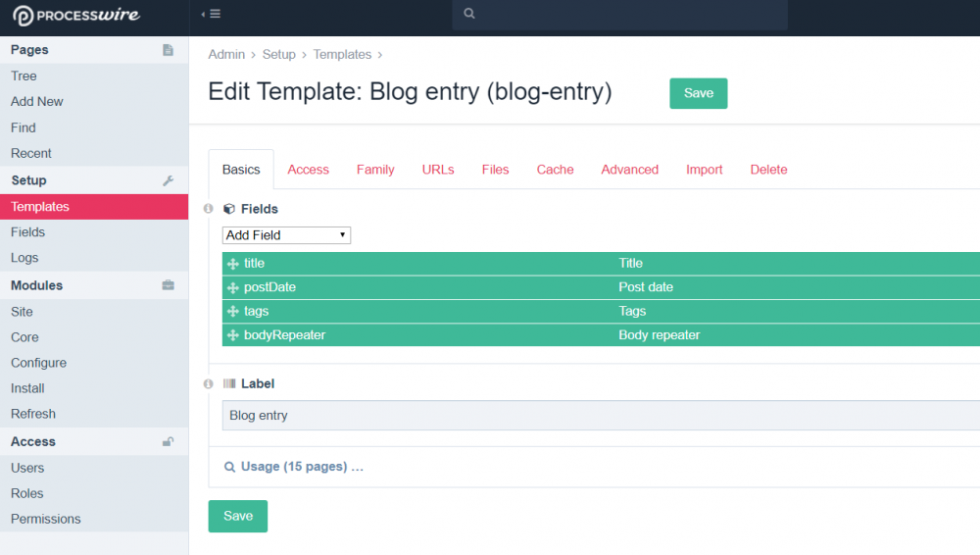Image resolution: width=980 pixels, height=555 pixels.
Task: Open the Add Field dropdown
Action: (286, 235)
